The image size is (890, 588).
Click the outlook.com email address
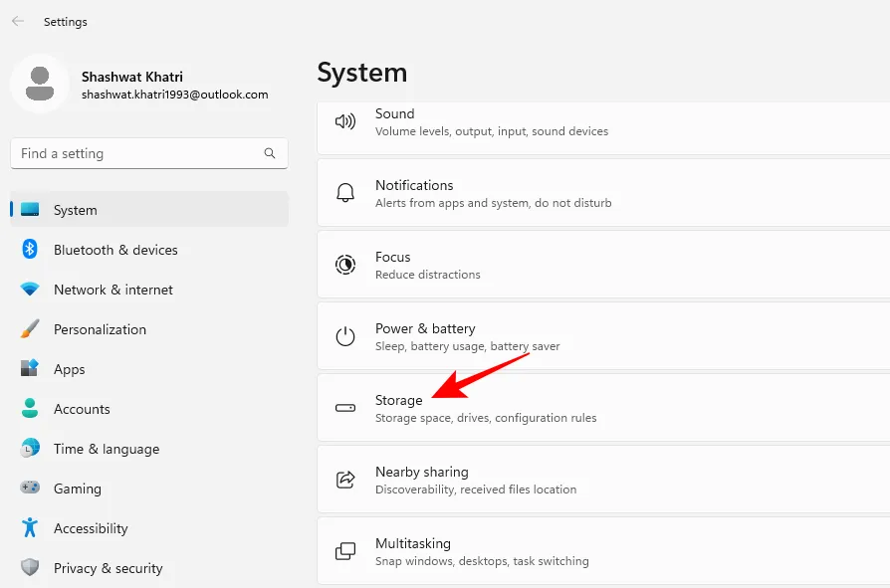(x=175, y=95)
